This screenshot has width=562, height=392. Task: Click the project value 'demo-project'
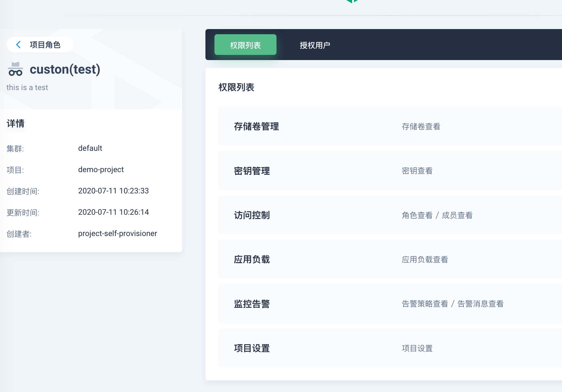(101, 170)
